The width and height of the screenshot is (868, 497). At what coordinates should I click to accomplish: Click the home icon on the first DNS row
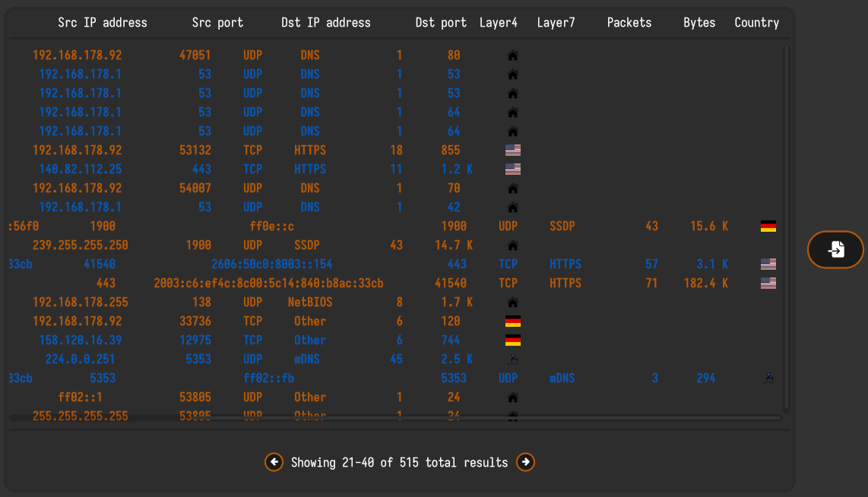(513, 55)
